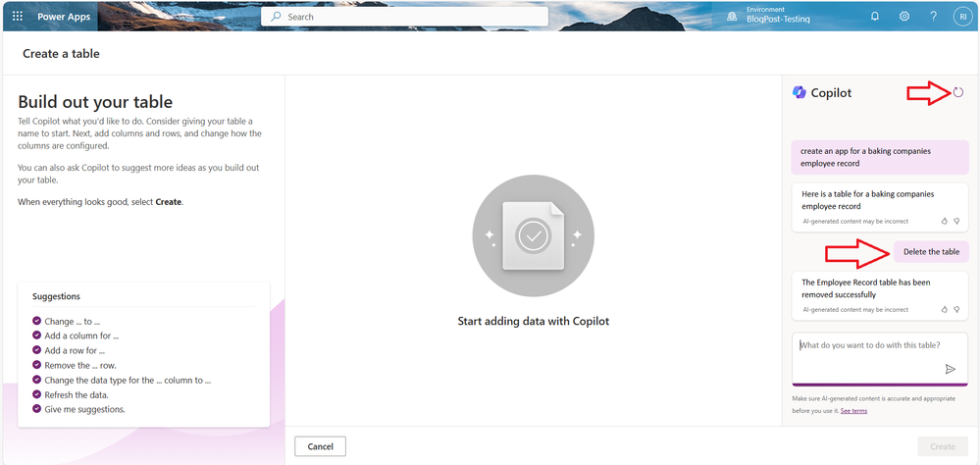The width and height of the screenshot is (980, 465).
Task: Select 'Refresh the data.' suggestion
Action: click(x=77, y=394)
